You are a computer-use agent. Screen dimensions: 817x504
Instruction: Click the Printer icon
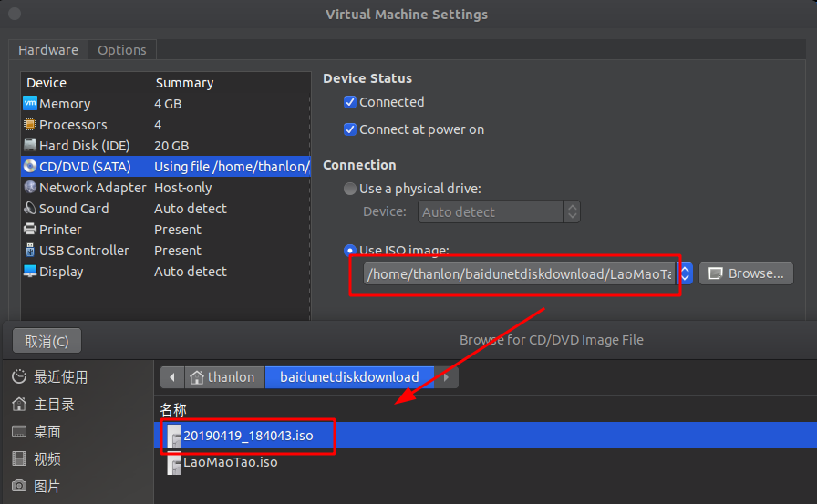tap(30, 229)
